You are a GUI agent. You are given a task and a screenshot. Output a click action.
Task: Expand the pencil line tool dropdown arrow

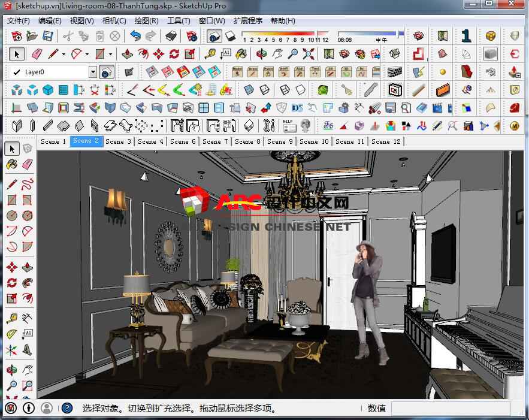pos(64,54)
